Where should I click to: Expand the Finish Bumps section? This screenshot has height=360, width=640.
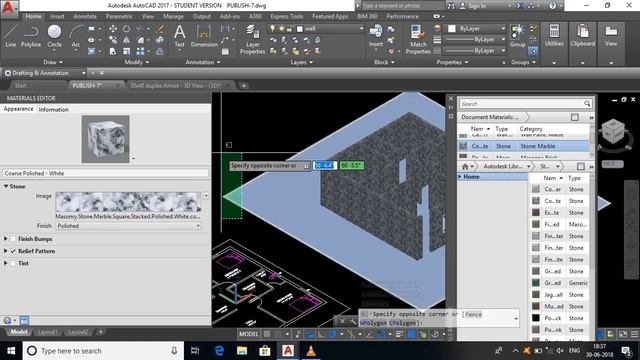[6, 239]
